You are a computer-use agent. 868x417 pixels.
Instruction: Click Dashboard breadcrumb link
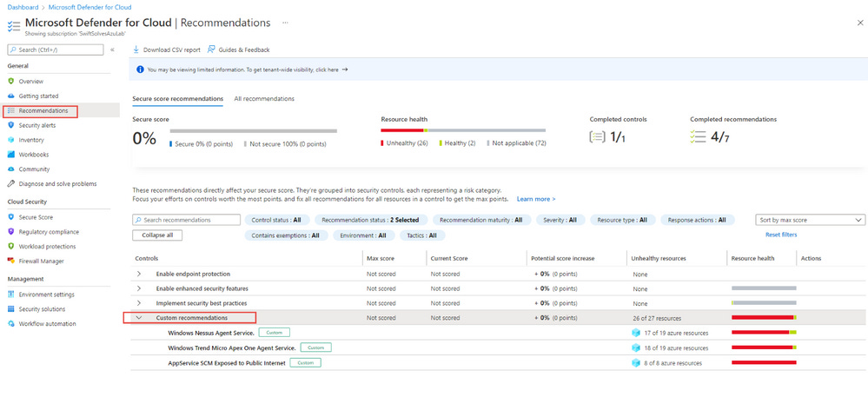pyautogui.click(x=23, y=7)
